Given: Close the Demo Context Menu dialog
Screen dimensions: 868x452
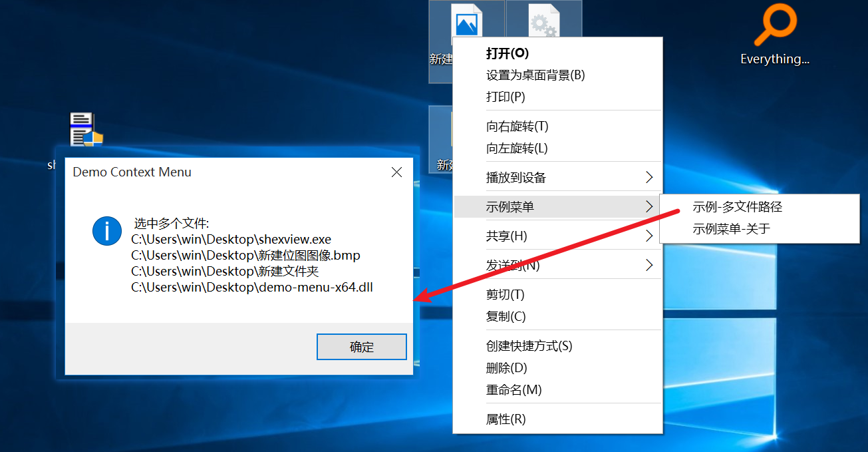Looking at the screenshot, I should [397, 172].
